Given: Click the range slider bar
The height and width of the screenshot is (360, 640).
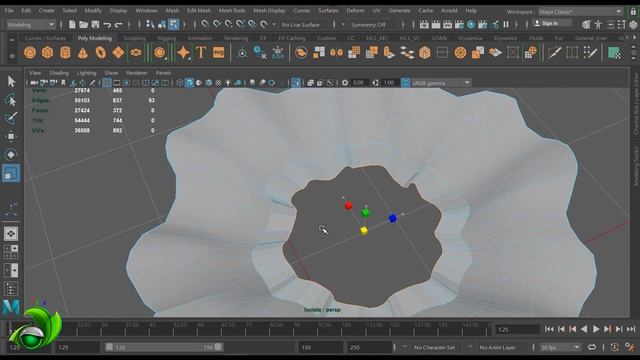Looking at the screenshot, I should pyautogui.click(x=163, y=347).
